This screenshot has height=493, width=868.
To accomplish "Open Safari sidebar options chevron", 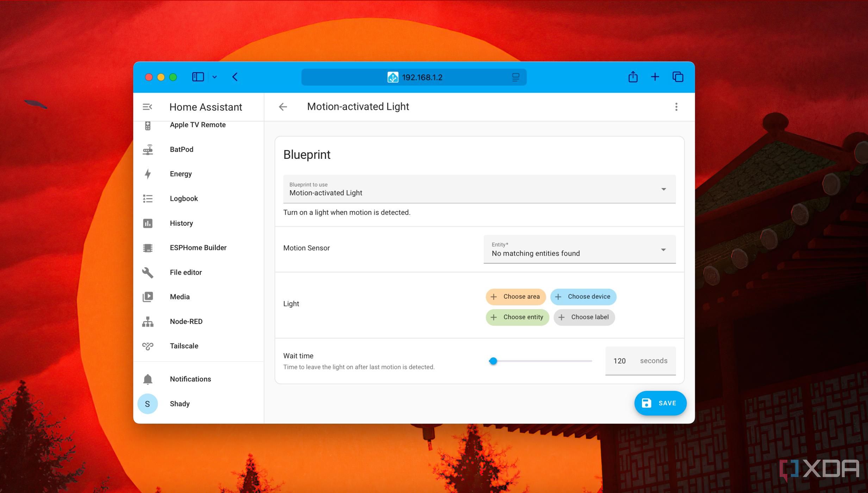I will click(214, 77).
